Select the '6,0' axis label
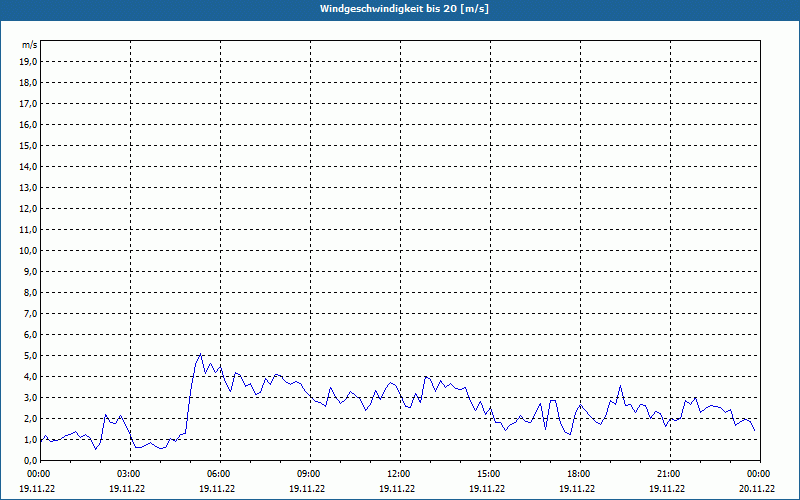Viewport: 800px width, 500px height. (x=30, y=334)
